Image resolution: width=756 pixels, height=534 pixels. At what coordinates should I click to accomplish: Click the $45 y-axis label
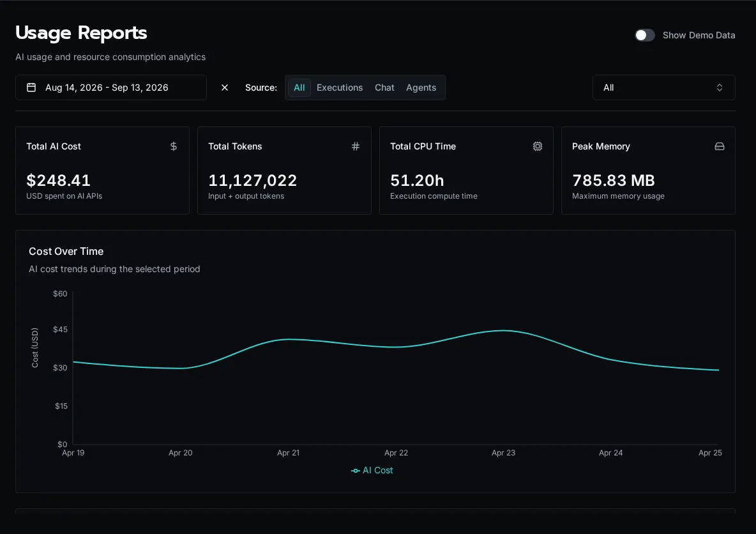60,330
